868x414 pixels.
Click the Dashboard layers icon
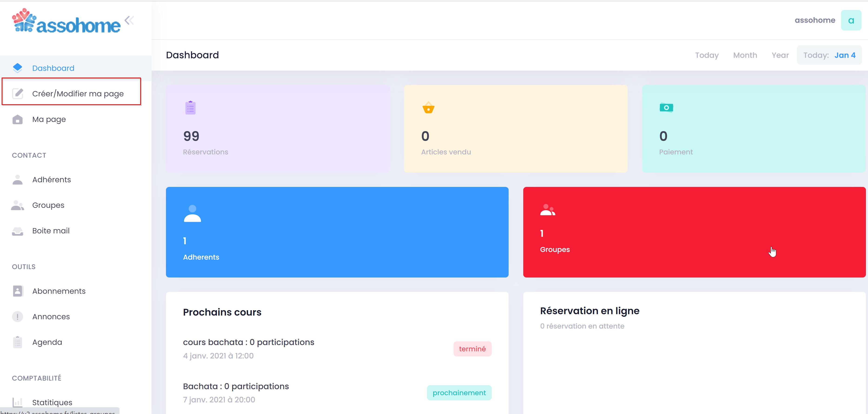17,68
